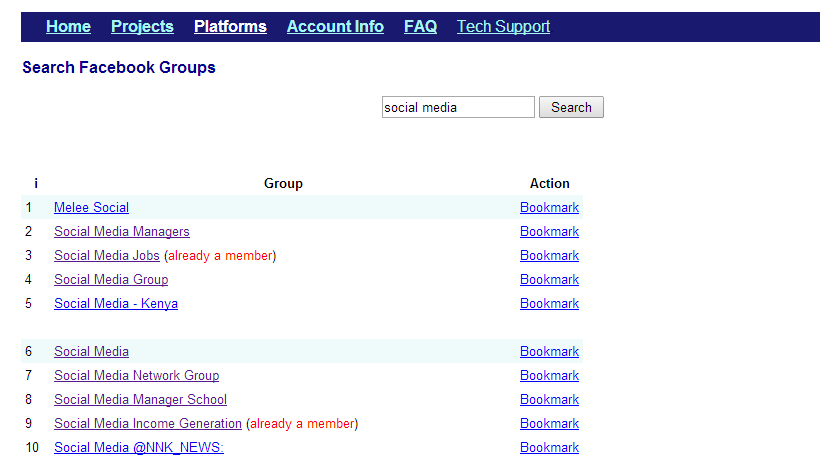Open the Platforms menu item

230,27
